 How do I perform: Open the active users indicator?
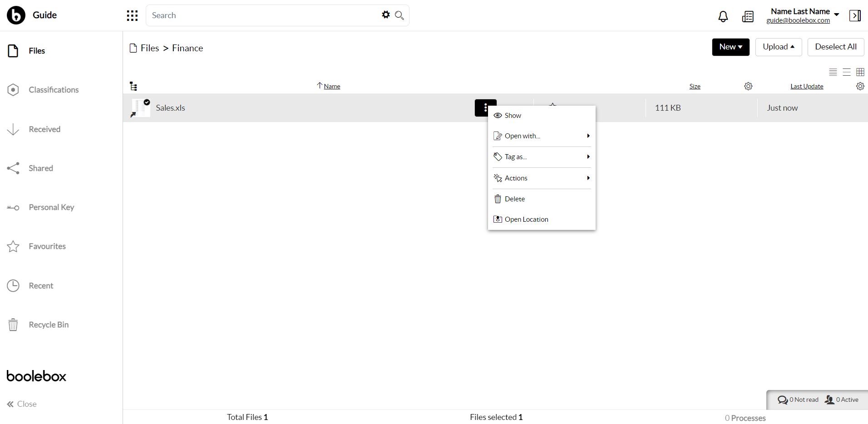841,400
